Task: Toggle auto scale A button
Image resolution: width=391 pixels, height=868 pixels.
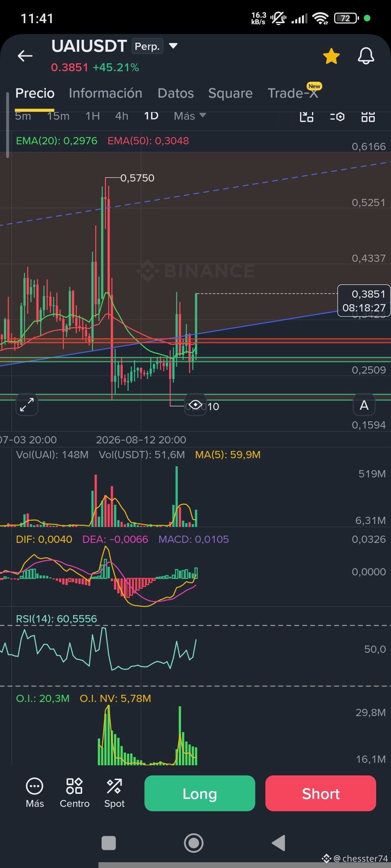Action: coord(364,405)
